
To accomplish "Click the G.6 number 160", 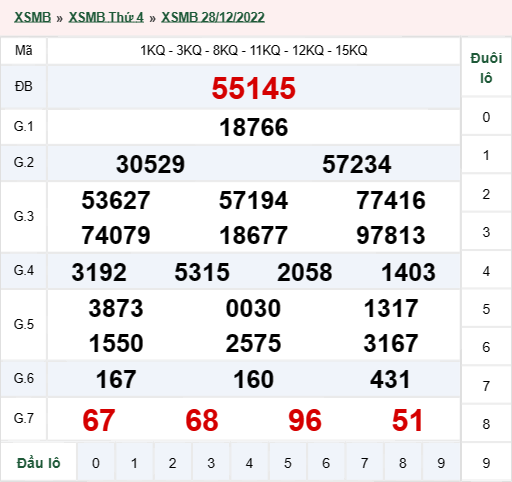I will tap(253, 379).
